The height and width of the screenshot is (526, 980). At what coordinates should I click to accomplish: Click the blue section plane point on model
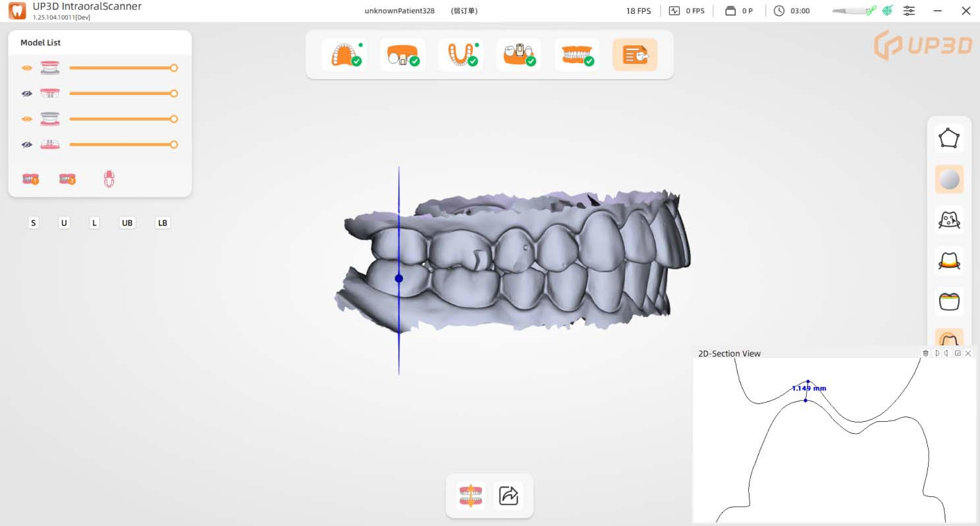398,279
